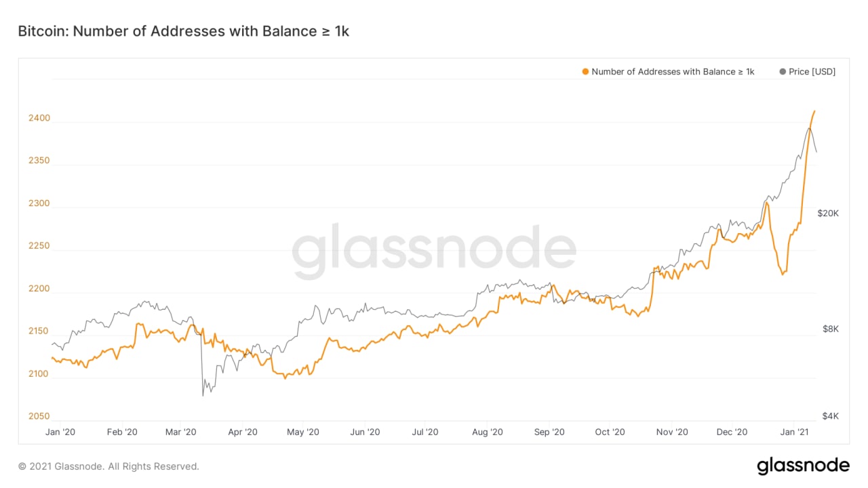Select the Aug '20 date label
868x488 pixels.
487,432
